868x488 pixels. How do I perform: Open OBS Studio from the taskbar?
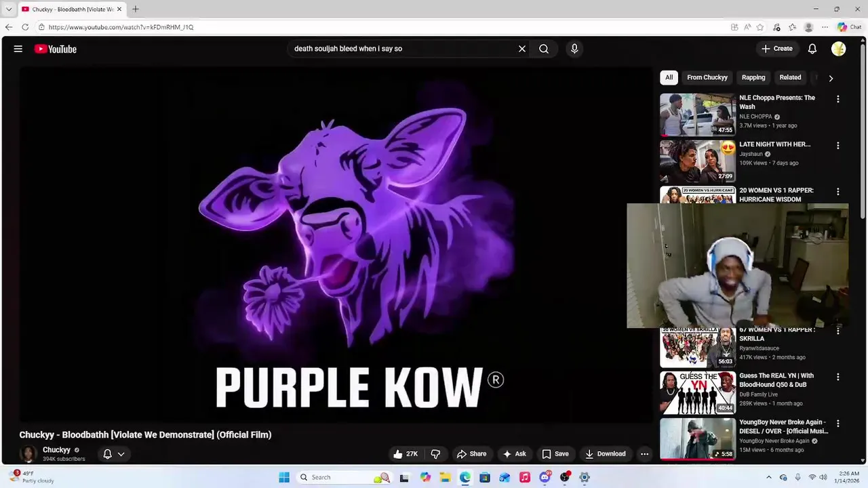(x=565, y=477)
